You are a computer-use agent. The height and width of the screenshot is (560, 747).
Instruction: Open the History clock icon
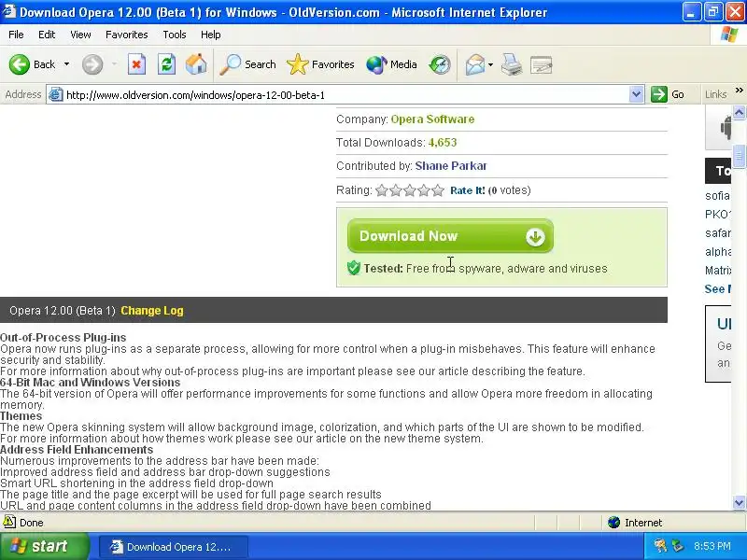(x=439, y=64)
